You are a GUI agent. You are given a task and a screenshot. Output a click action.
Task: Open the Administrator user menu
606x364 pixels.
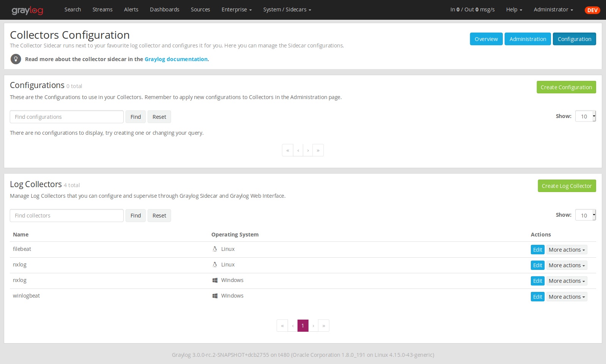tap(553, 9)
